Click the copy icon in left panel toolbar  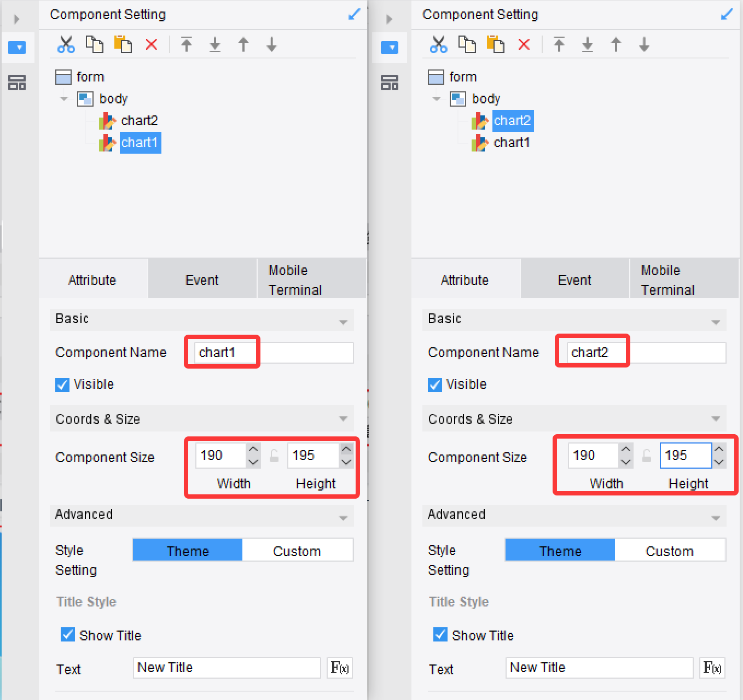pos(95,44)
